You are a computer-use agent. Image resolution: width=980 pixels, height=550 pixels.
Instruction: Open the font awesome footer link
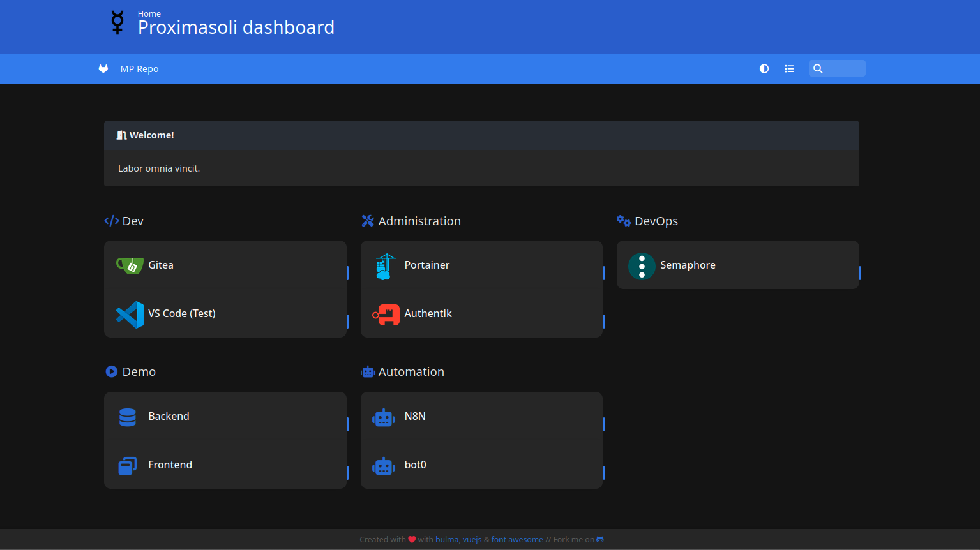coord(517,540)
